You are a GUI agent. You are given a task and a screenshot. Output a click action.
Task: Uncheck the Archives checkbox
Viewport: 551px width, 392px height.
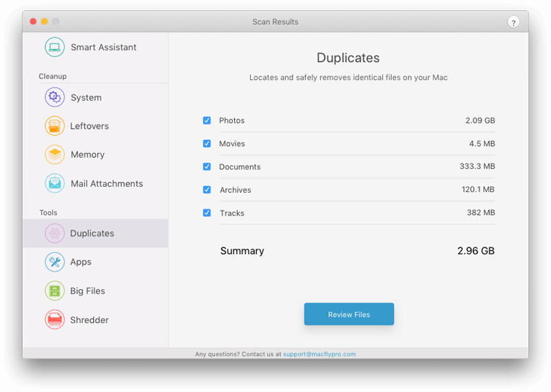pyautogui.click(x=207, y=189)
